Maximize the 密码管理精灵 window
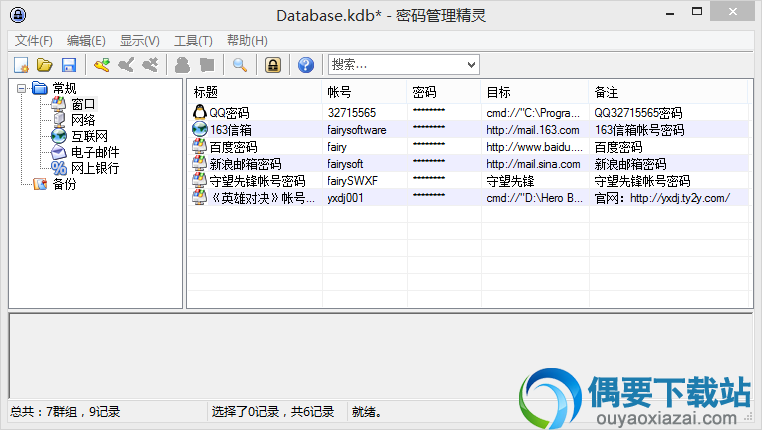Image resolution: width=762 pixels, height=430 pixels. (697, 12)
